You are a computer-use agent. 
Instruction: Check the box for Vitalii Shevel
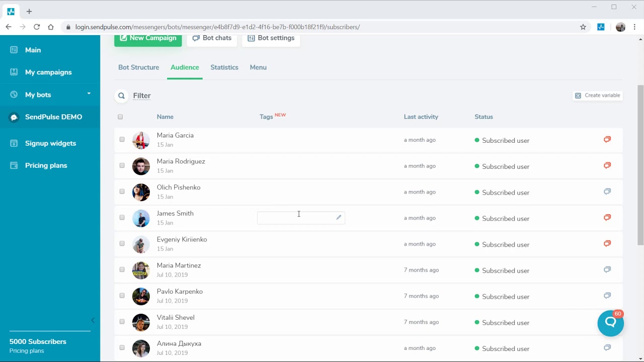click(x=122, y=322)
